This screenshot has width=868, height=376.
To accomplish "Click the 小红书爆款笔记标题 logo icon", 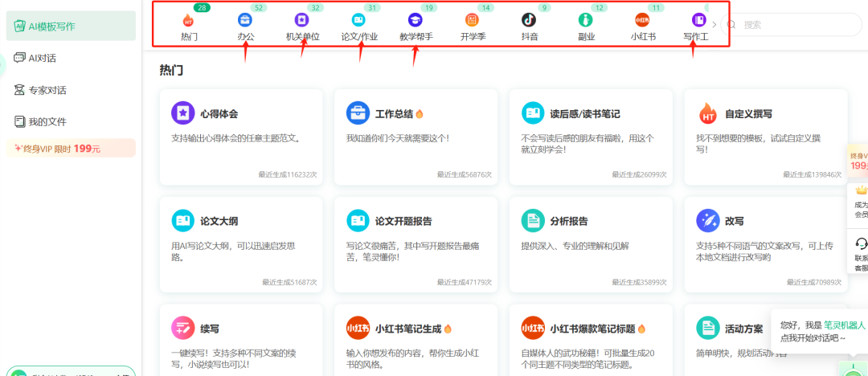I will pos(533,328).
